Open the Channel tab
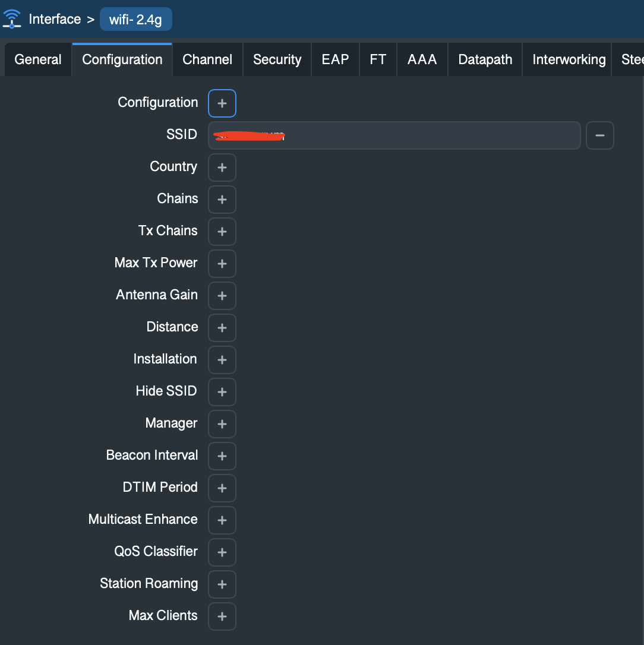 point(207,60)
